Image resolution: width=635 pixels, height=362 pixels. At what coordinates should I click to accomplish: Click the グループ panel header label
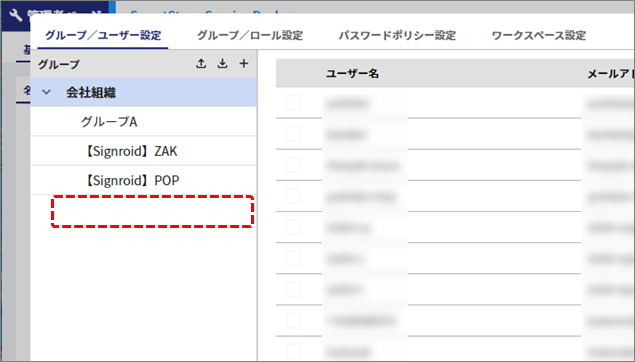(x=59, y=64)
